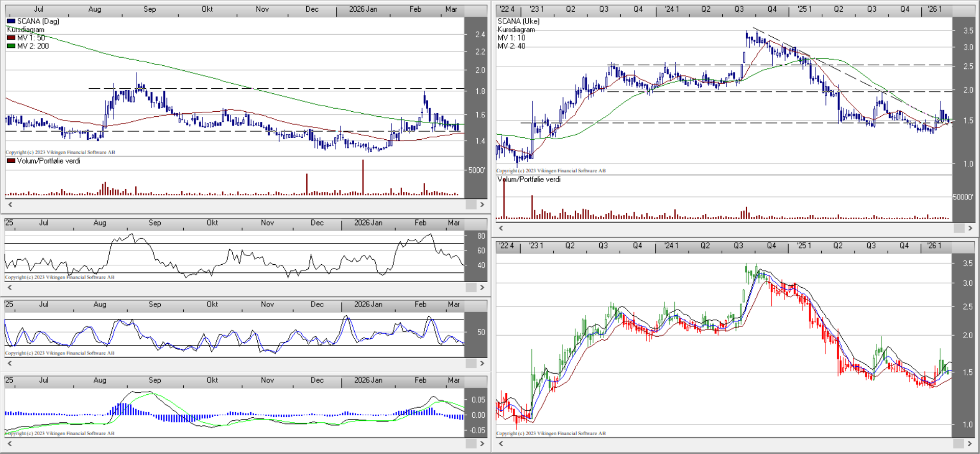Click left scroll arrow under SCANA (Uke) chart
980x454 pixels.
tap(501, 228)
